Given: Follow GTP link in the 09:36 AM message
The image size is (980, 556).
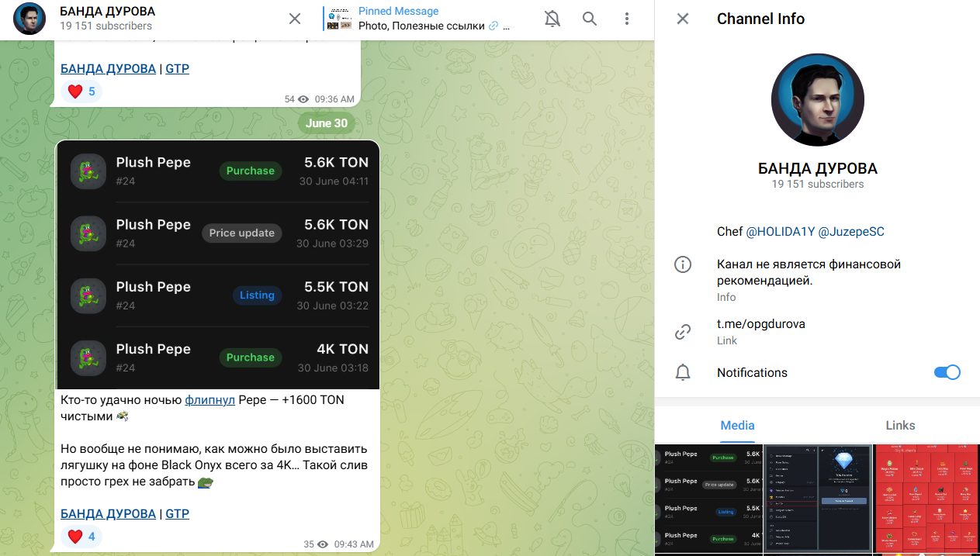Looking at the screenshot, I should pyautogui.click(x=178, y=68).
